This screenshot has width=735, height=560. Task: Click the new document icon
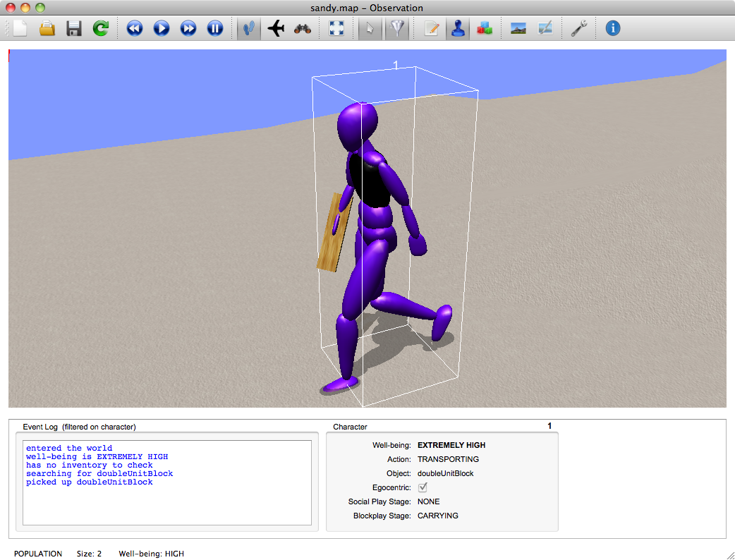pyautogui.click(x=20, y=29)
